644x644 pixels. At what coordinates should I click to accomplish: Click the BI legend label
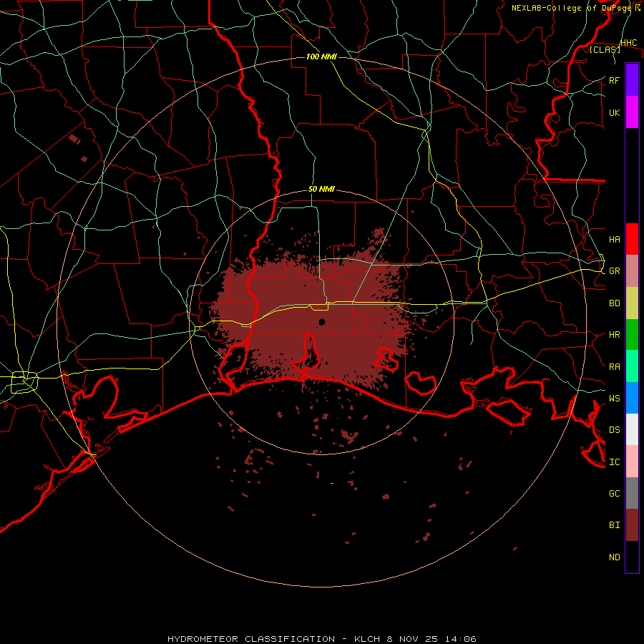pos(615,525)
